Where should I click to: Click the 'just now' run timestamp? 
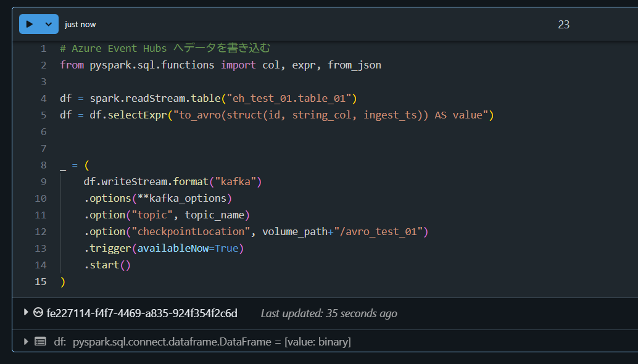80,25
